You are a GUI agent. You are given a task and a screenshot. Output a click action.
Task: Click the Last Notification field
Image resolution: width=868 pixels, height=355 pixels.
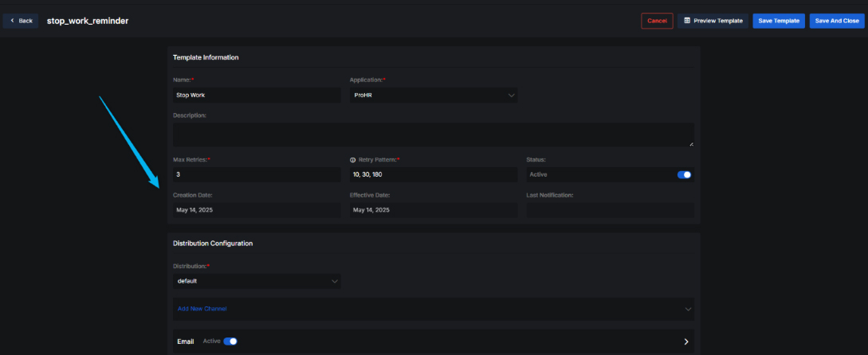(x=609, y=210)
